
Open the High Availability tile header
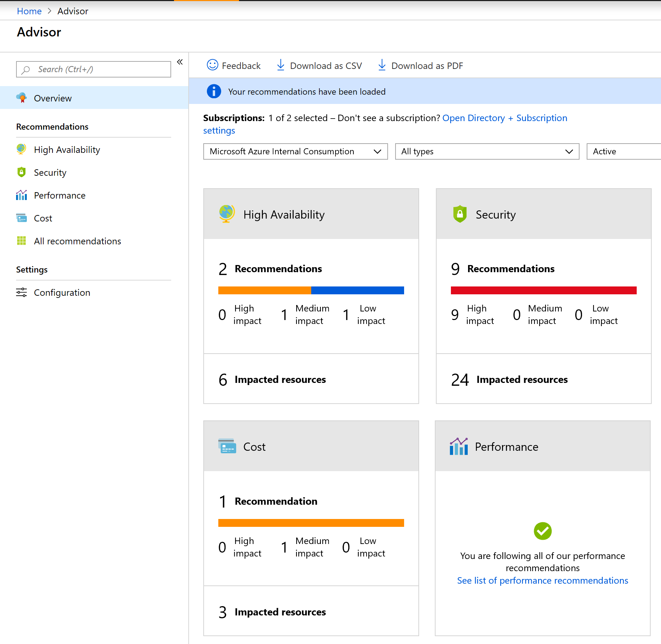pos(311,214)
